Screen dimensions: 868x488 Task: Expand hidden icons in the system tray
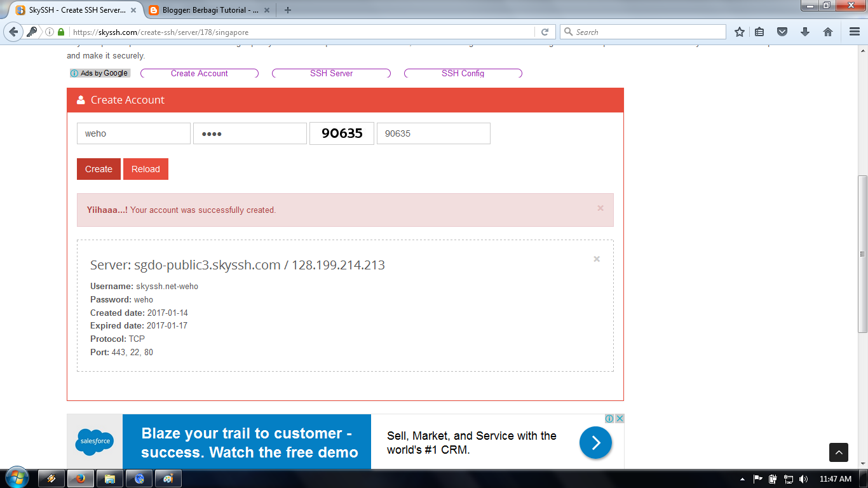click(x=742, y=478)
